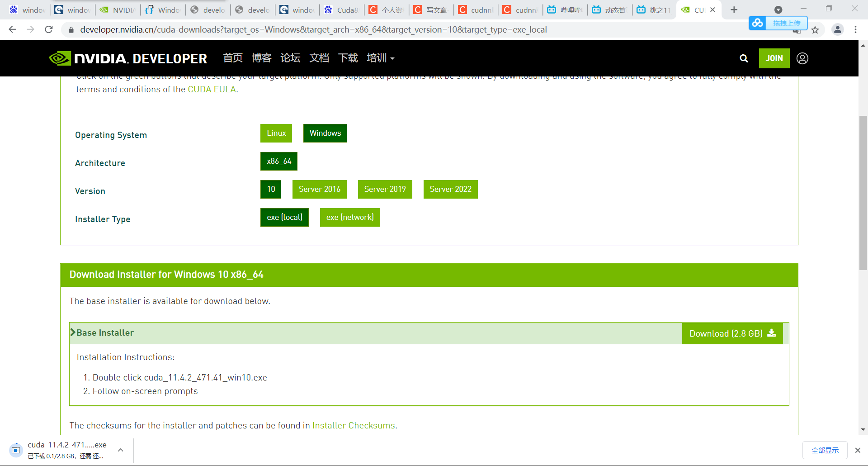The height and width of the screenshot is (466, 868).
Task: Click 'Download Installer for Windows 10 x86_64' heading
Action: 166,275
